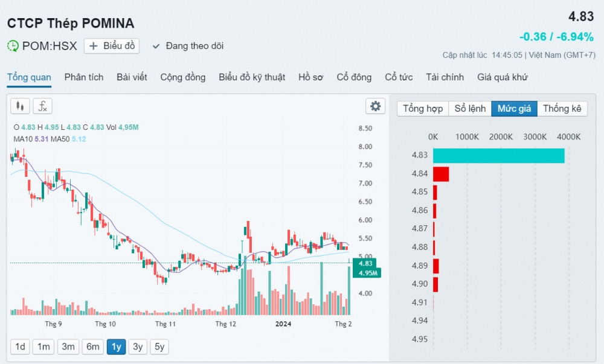Viewport: 604px width, 364px height.
Task: Open the candlestick chart type icon
Action: coord(20,106)
